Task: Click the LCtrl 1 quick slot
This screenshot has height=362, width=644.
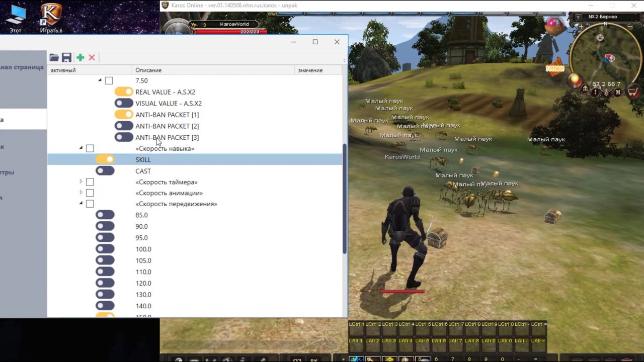Action: click(356, 328)
